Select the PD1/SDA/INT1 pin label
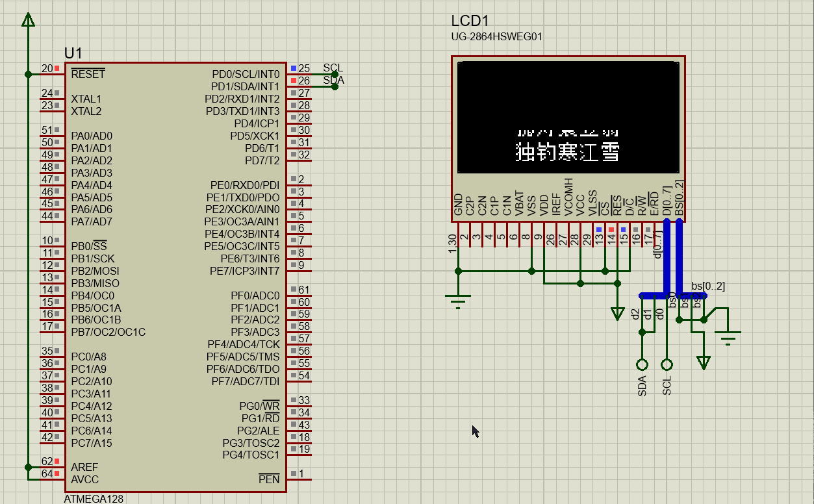This screenshot has width=814, height=504. [x=246, y=86]
